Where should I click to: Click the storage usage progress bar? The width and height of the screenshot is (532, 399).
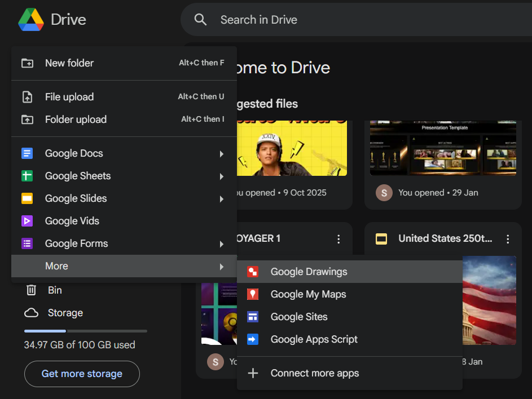pyautogui.click(x=85, y=331)
